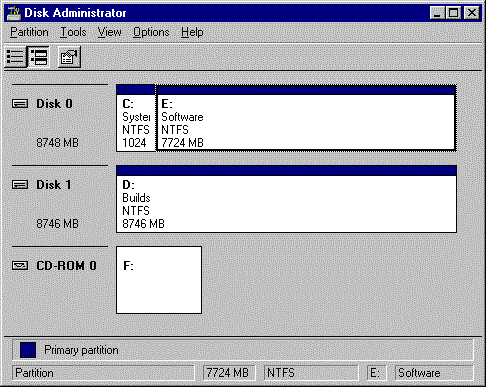This screenshot has height=387, width=486.
Task: Click the status bar Software label
Action: click(434, 373)
